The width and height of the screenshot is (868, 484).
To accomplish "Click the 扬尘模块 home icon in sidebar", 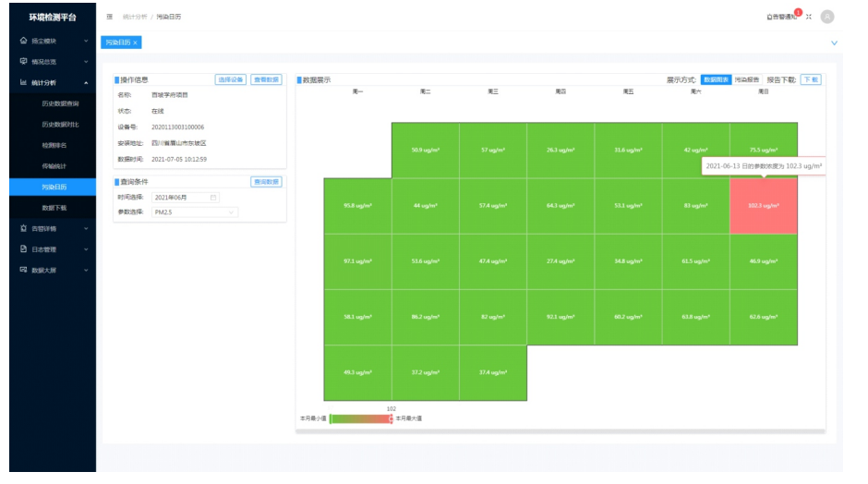I will (23, 41).
